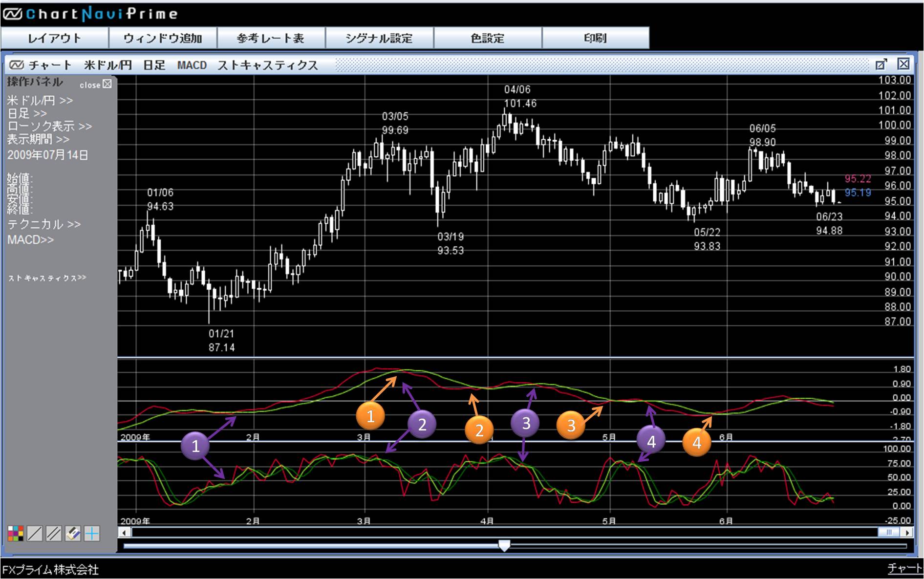This screenshot has width=924, height=579.
Task: Expand the 米ドル/円 currency pair selector
Action: click(x=40, y=101)
